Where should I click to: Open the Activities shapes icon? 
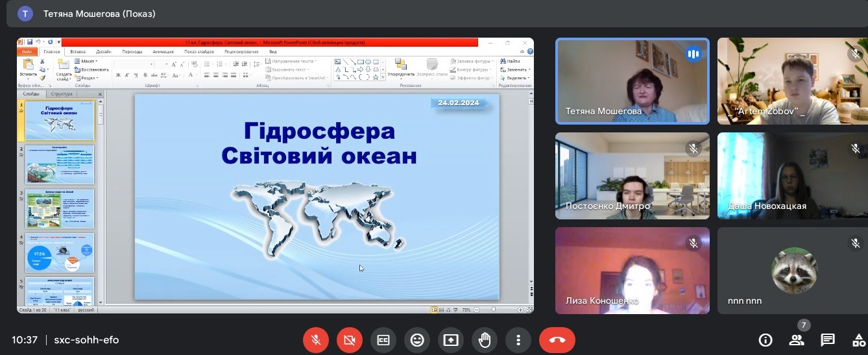(x=858, y=339)
